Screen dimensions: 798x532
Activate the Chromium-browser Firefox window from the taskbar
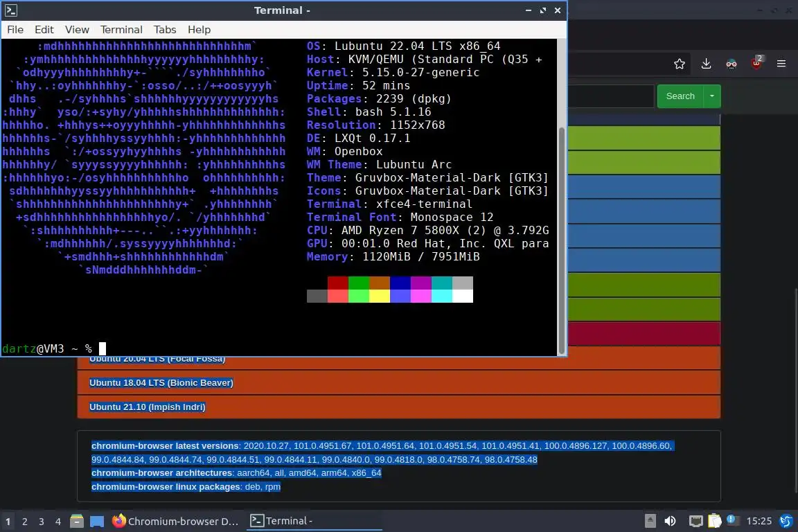175,522
